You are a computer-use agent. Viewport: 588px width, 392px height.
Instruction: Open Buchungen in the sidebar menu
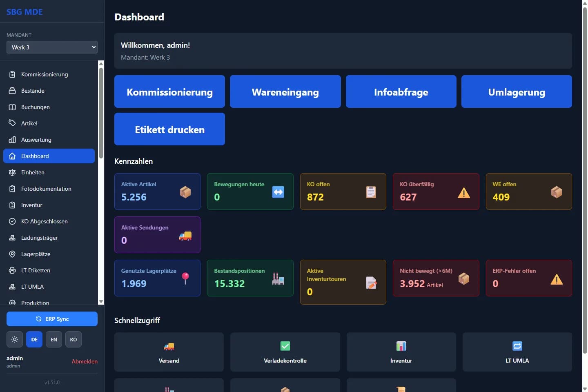[49, 107]
